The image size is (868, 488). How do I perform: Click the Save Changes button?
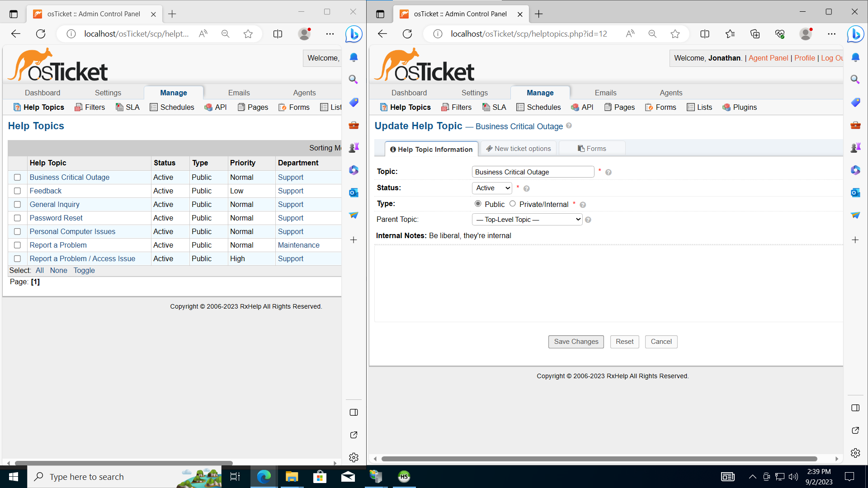coord(576,342)
